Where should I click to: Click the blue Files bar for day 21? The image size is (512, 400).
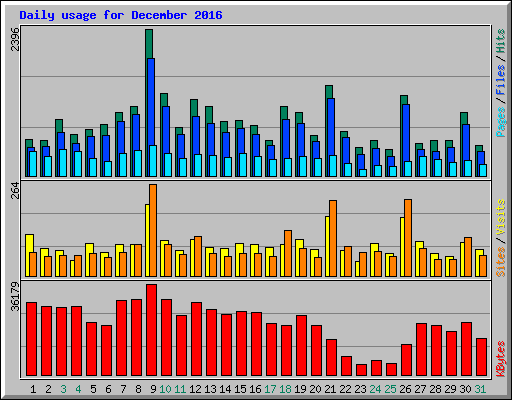[331, 127]
